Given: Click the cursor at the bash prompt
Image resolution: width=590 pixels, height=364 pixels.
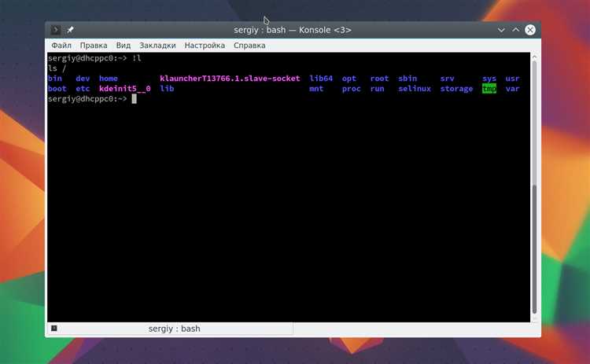Looking at the screenshot, I should (134, 99).
